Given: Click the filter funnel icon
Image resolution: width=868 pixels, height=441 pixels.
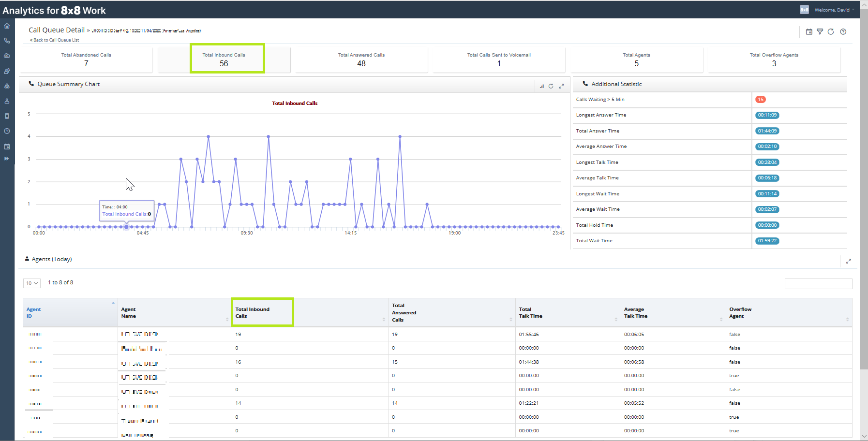Looking at the screenshot, I should pyautogui.click(x=820, y=32).
